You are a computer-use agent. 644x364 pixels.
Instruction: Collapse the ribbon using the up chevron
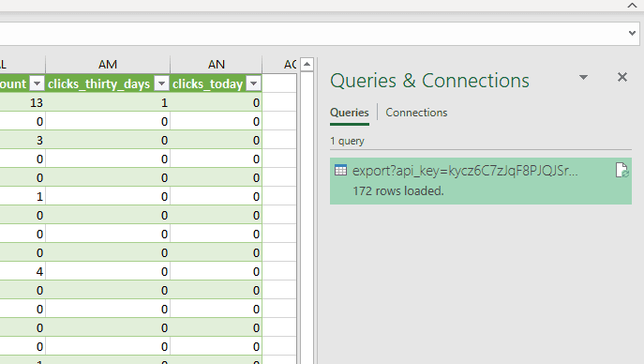[632, 6]
